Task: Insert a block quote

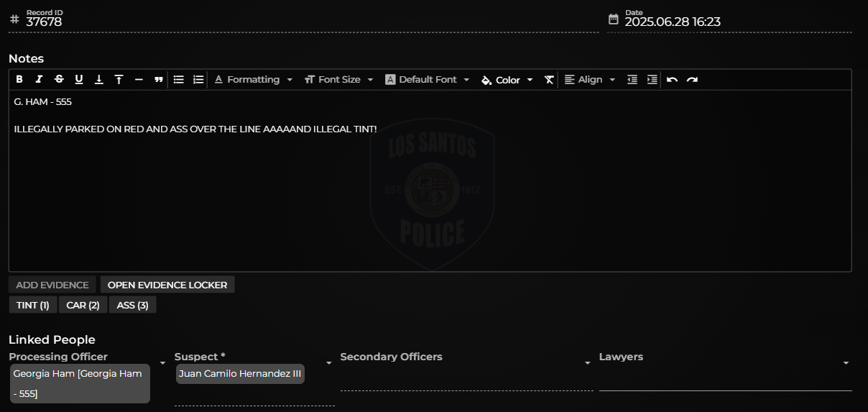Action: [x=159, y=80]
